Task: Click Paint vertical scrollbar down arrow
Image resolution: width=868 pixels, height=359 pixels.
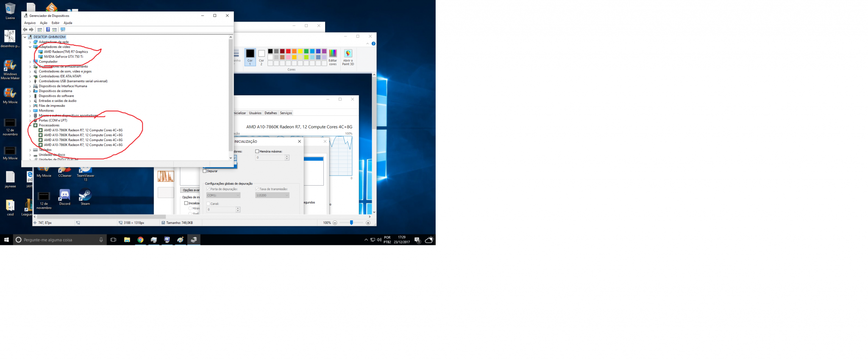Action: pos(374,212)
